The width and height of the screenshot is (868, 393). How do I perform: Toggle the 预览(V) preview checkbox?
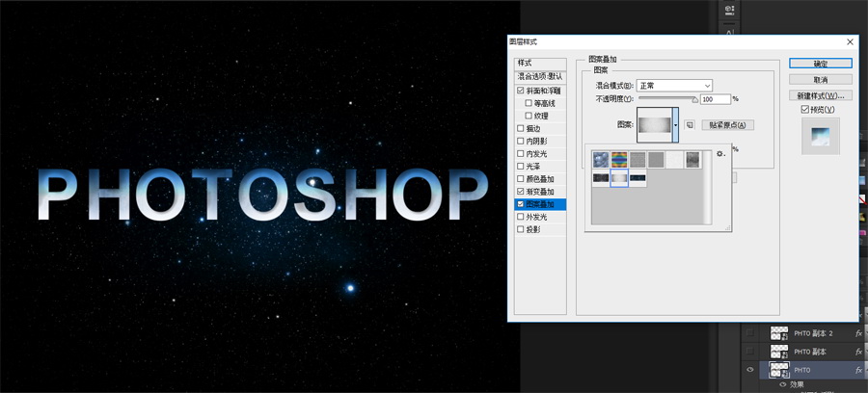coord(805,110)
